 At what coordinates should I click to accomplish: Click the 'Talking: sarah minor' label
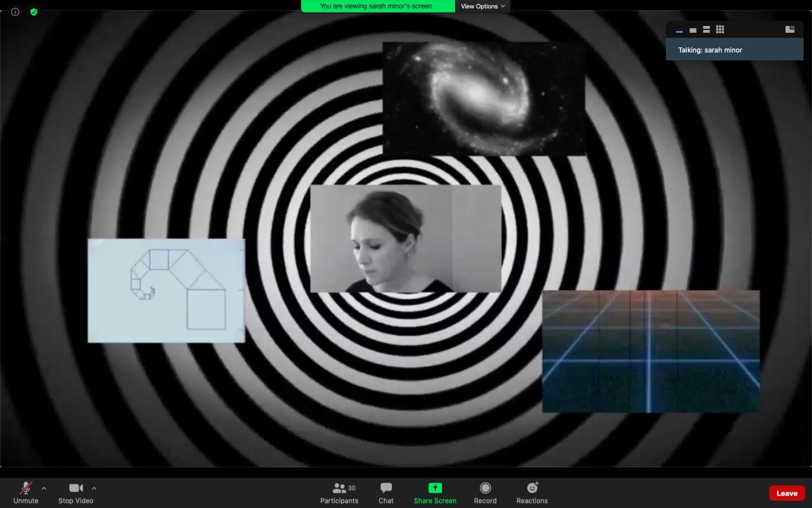point(710,50)
